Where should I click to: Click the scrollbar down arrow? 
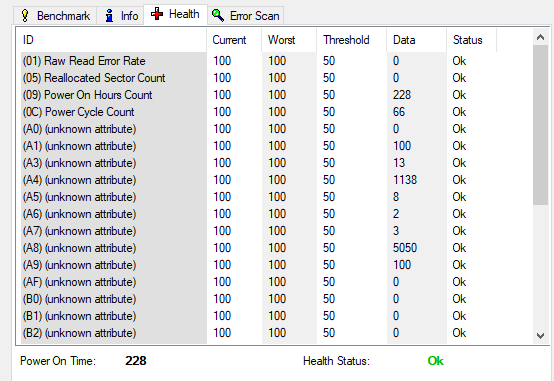(540, 335)
